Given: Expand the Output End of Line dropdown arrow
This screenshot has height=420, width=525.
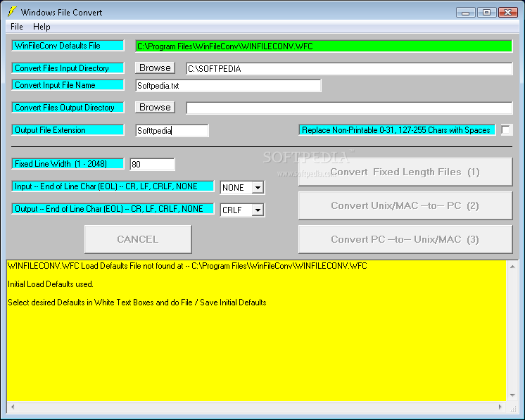Looking at the screenshot, I should pos(258,210).
